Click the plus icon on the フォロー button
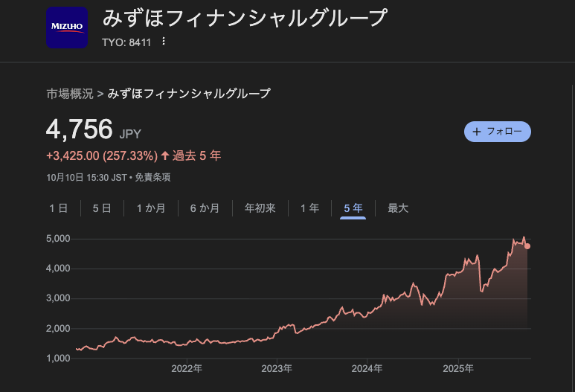The image size is (575, 392). 477,132
